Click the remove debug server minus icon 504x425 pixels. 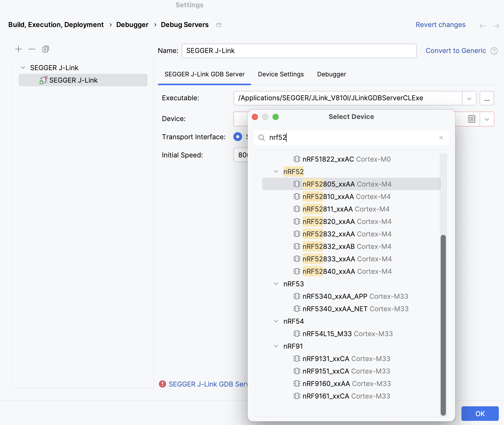pyautogui.click(x=32, y=49)
